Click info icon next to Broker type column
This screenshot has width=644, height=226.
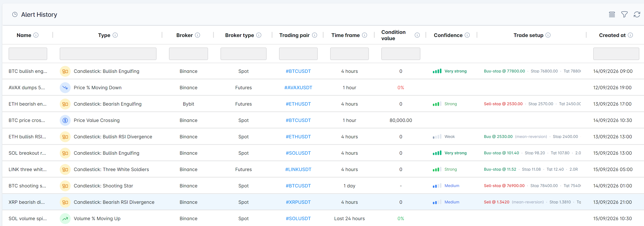[x=259, y=35]
